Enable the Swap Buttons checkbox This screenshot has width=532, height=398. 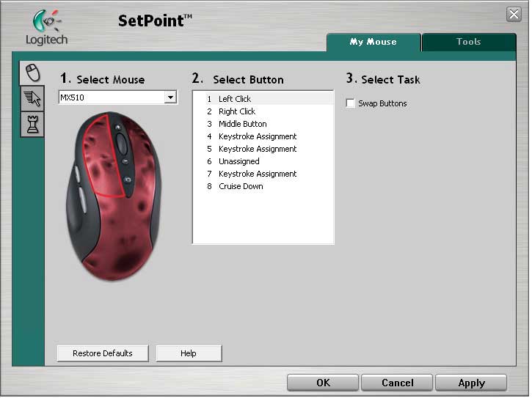350,103
